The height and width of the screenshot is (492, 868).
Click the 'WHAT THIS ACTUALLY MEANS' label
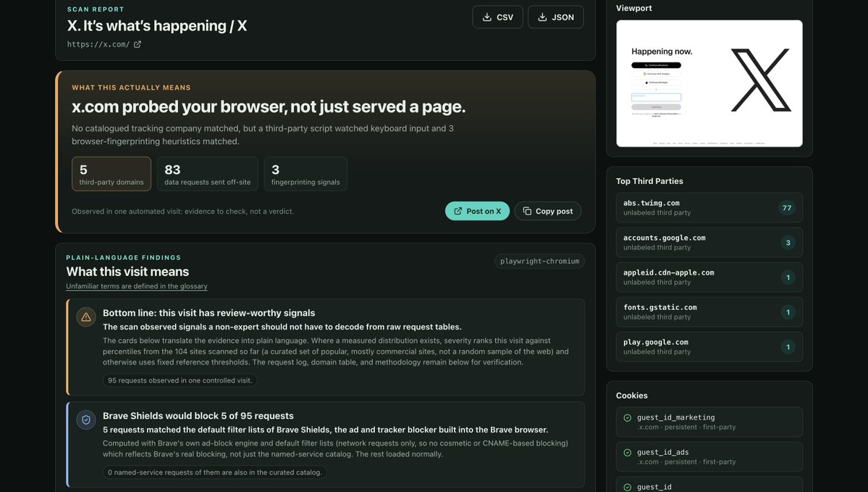point(131,88)
